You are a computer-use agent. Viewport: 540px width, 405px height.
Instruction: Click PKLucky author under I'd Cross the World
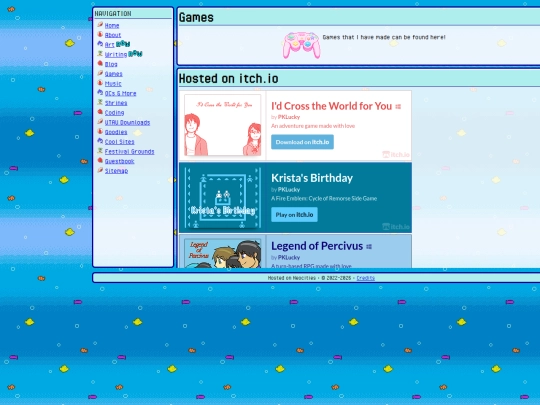(x=289, y=117)
